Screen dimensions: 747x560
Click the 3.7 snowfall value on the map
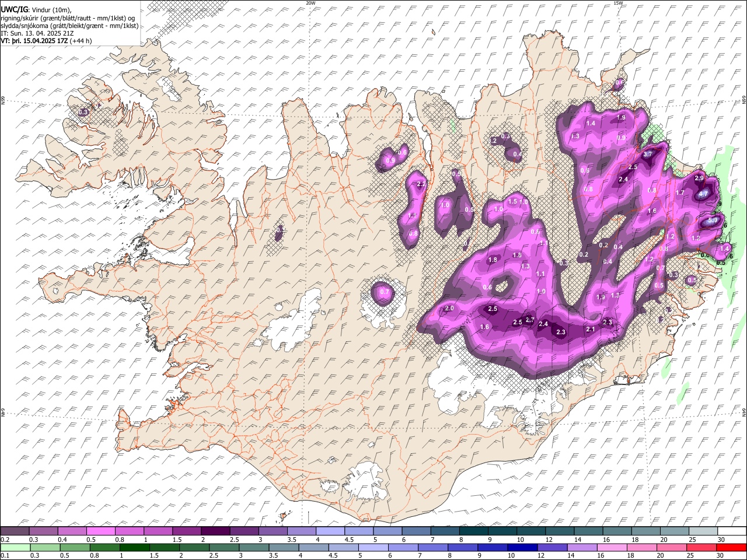(648, 155)
